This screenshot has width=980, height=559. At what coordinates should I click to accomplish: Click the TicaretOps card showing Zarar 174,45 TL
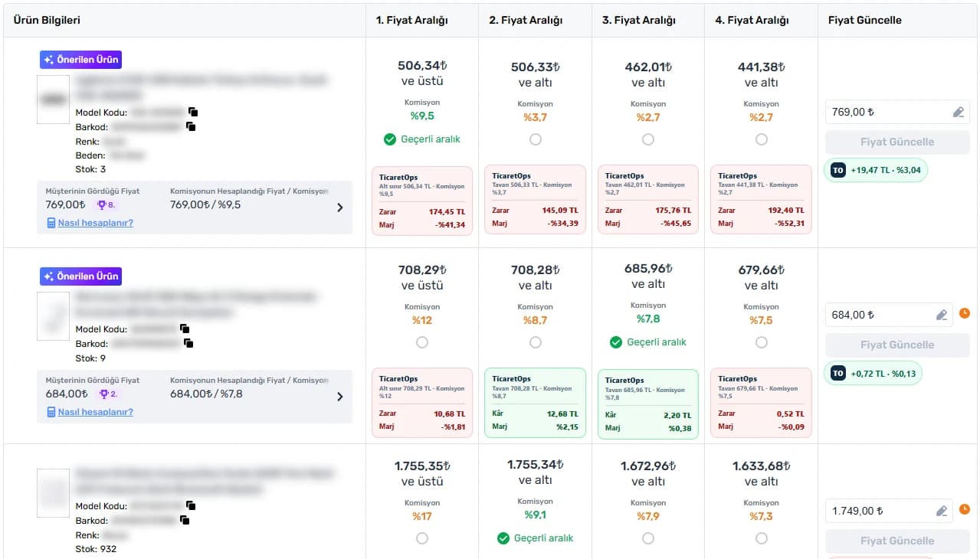[422, 200]
